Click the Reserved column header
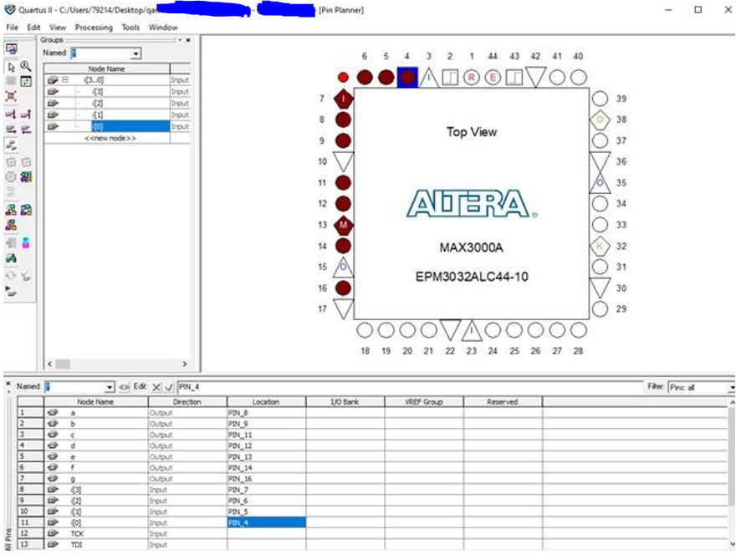Image resolution: width=741 pixels, height=560 pixels. [x=503, y=402]
